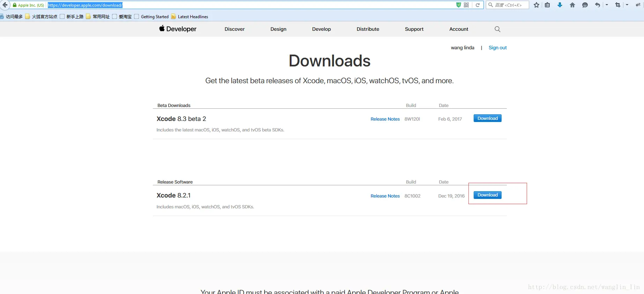Click the Beta Downloads section header
The height and width of the screenshot is (294, 644).
pyautogui.click(x=174, y=105)
